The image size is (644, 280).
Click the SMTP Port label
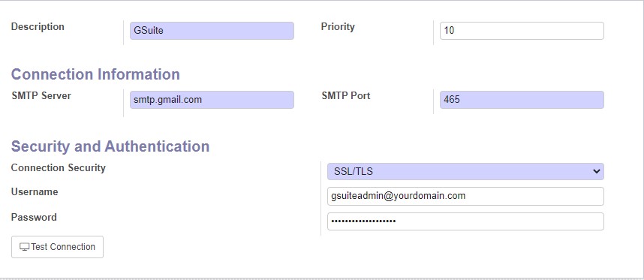pos(346,95)
